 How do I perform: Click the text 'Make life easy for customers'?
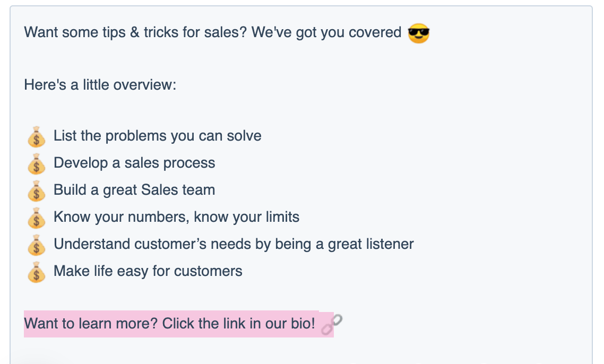(148, 271)
